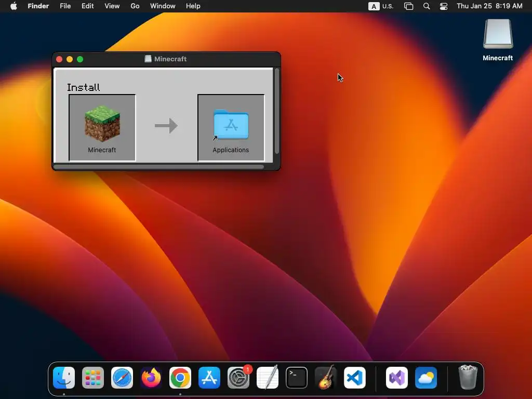
Task: Open System Settings with update badge
Action: [x=238, y=378]
